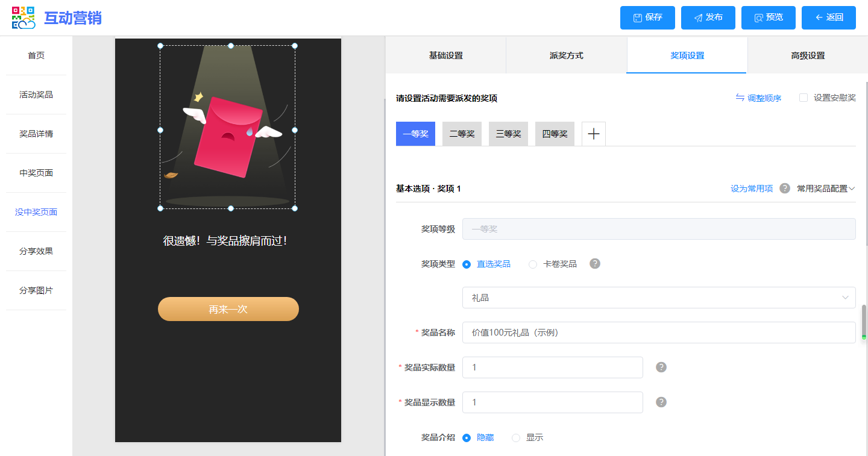Image resolution: width=868 pixels, height=456 pixels.
Task: Select the 三等奖 prize tab
Action: point(508,134)
